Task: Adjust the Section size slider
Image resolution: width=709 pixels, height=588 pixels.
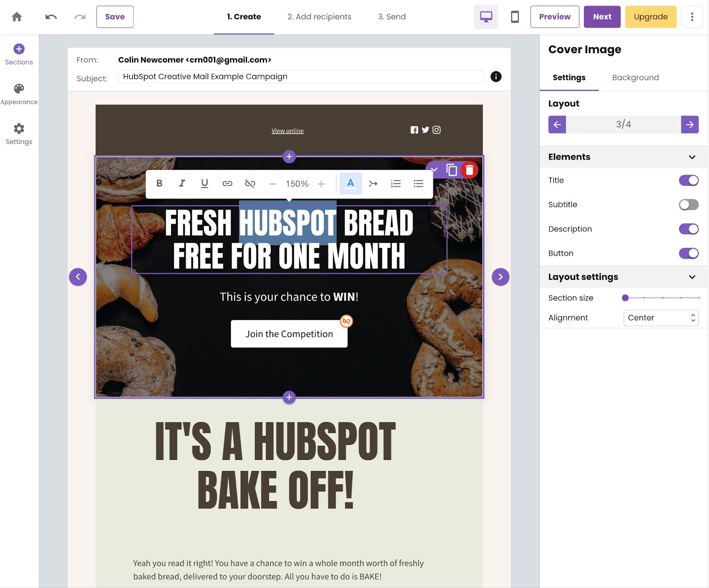Action: 662,298
